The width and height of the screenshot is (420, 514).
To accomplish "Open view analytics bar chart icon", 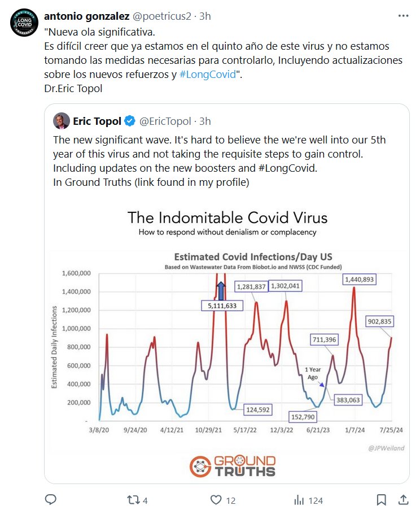I will click(x=300, y=500).
